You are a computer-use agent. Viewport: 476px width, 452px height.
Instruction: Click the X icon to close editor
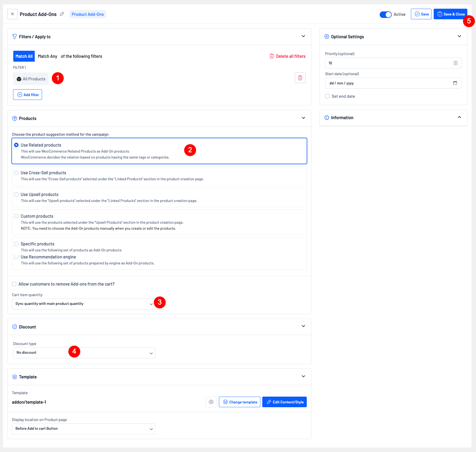(12, 14)
